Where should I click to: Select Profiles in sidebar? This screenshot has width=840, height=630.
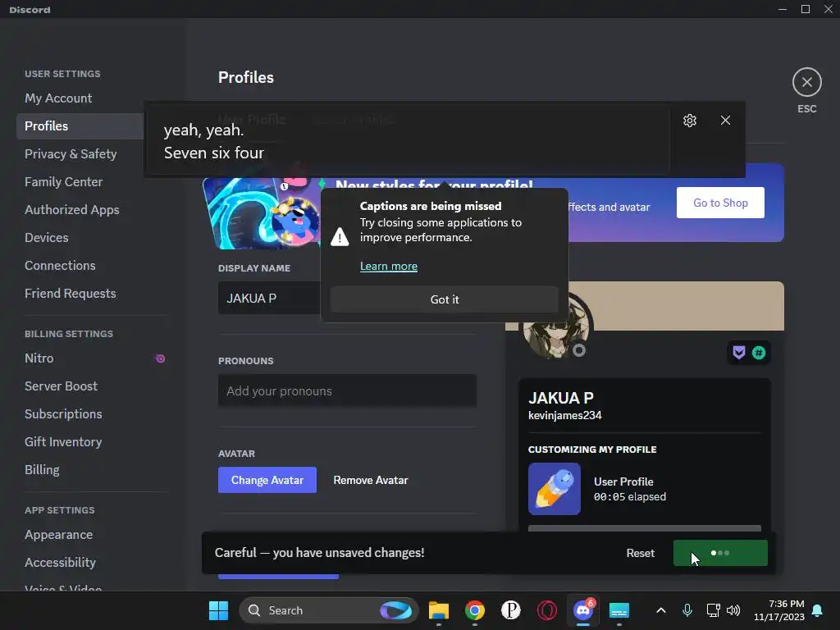(x=80, y=126)
